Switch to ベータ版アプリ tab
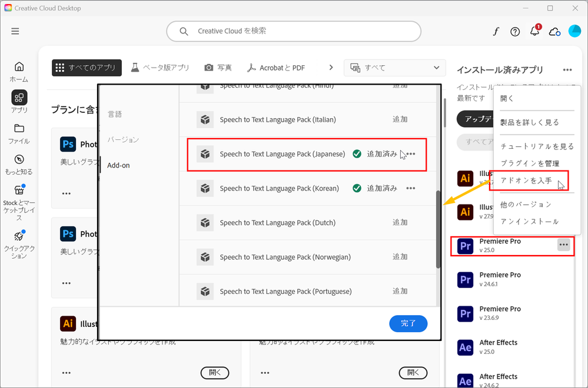The height and width of the screenshot is (388, 588). (160, 68)
